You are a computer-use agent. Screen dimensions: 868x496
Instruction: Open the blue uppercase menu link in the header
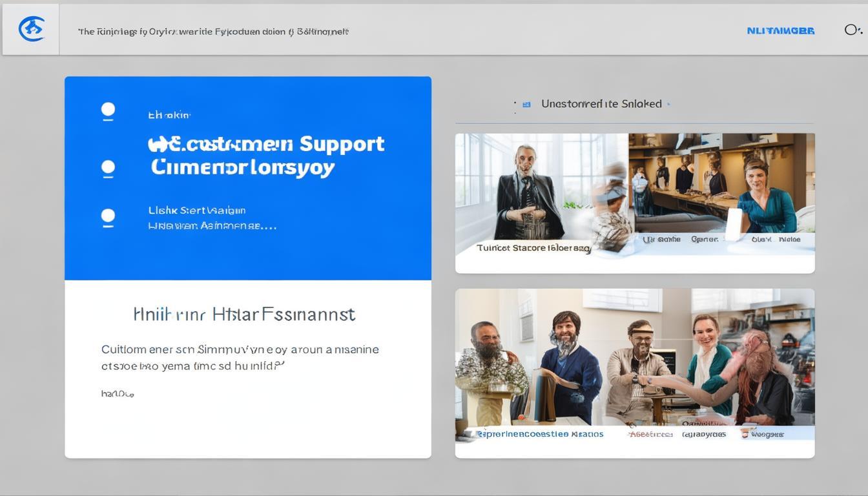[x=780, y=30]
